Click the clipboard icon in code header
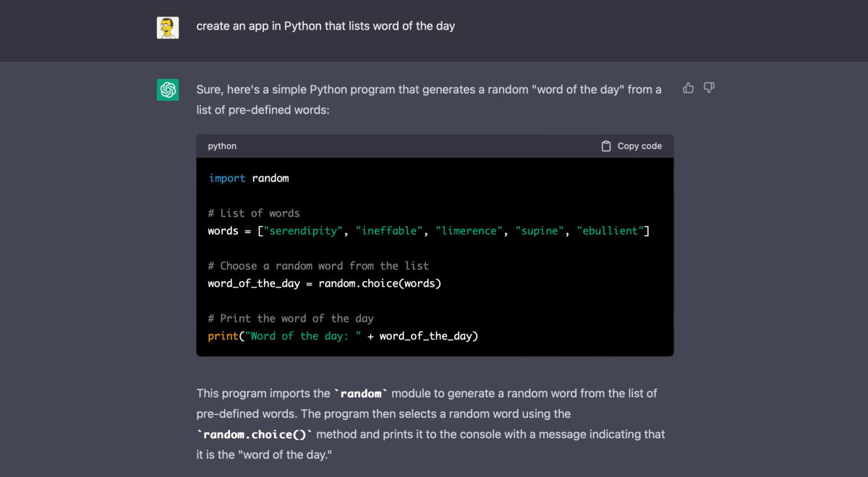The width and height of the screenshot is (868, 477). [606, 146]
